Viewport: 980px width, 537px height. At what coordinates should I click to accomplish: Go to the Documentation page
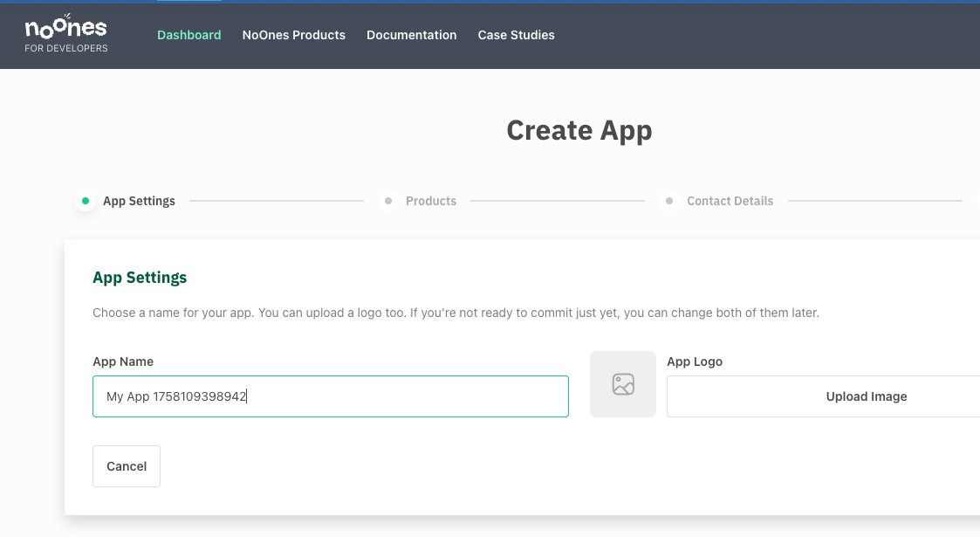(411, 35)
